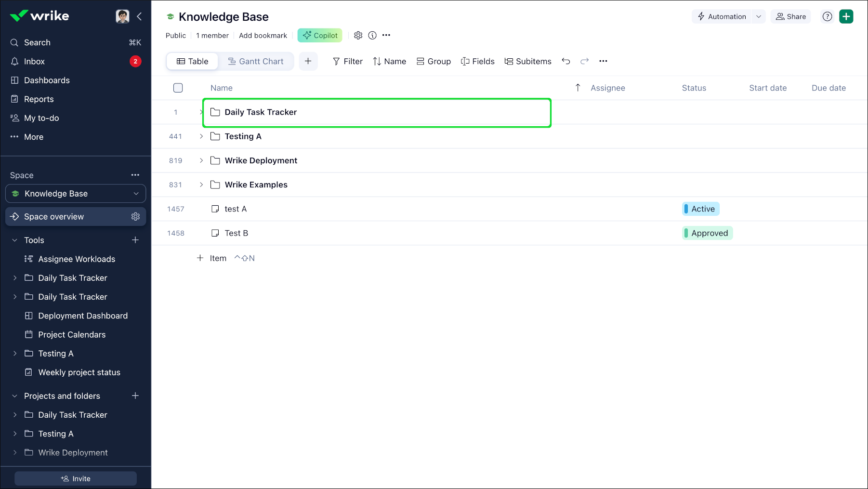The height and width of the screenshot is (489, 868).
Task: Open the toolbar three-dot more menu
Action: (x=603, y=61)
